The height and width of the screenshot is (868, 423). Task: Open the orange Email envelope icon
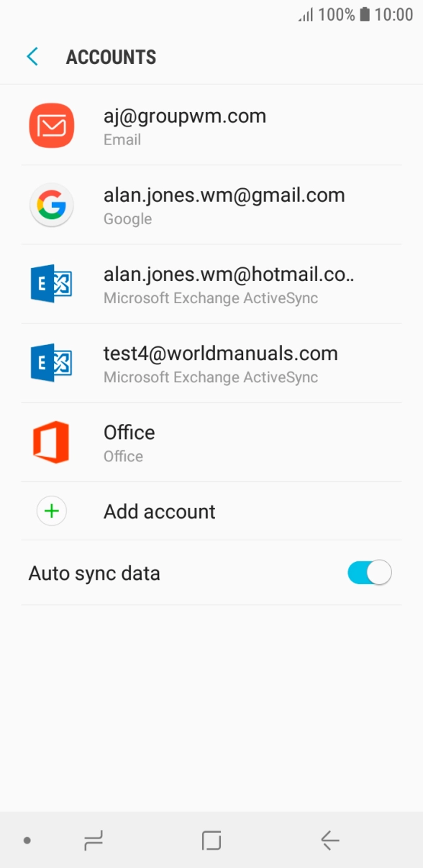point(51,126)
